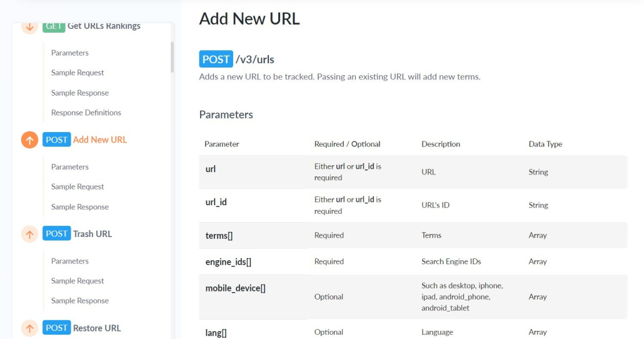Viewport: 644px width, 339px height.
Task: Click the green GET badge in sidebar
Action: (54, 27)
